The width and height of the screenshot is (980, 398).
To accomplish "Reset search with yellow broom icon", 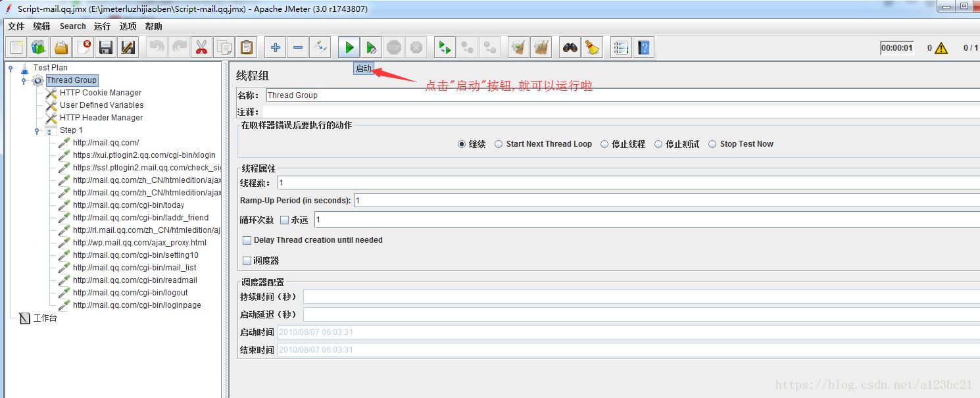I will [x=593, y=47].
